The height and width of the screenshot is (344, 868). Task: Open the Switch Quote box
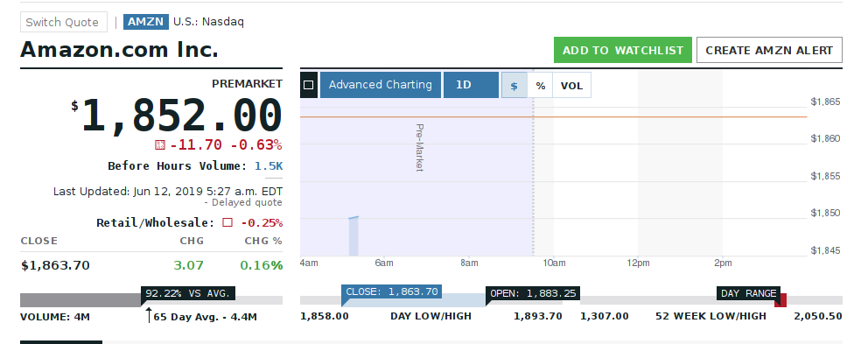[64, 22]
